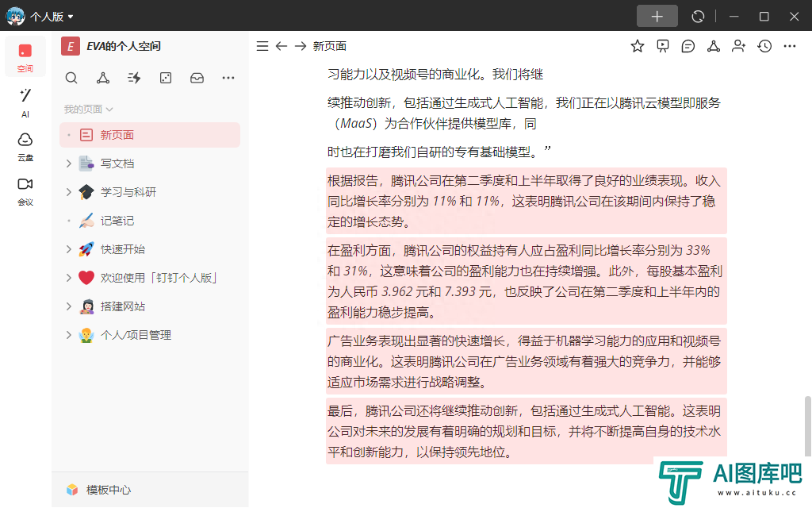This screenshot has width=812, height=508.
Task: Expand the 学习与科研 tree item
Action: point(69,192)
